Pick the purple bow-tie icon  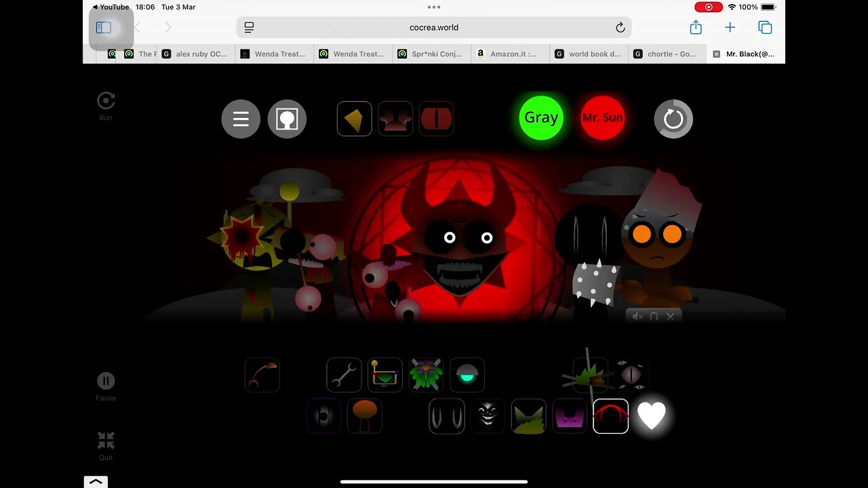(x=570, y=416)
